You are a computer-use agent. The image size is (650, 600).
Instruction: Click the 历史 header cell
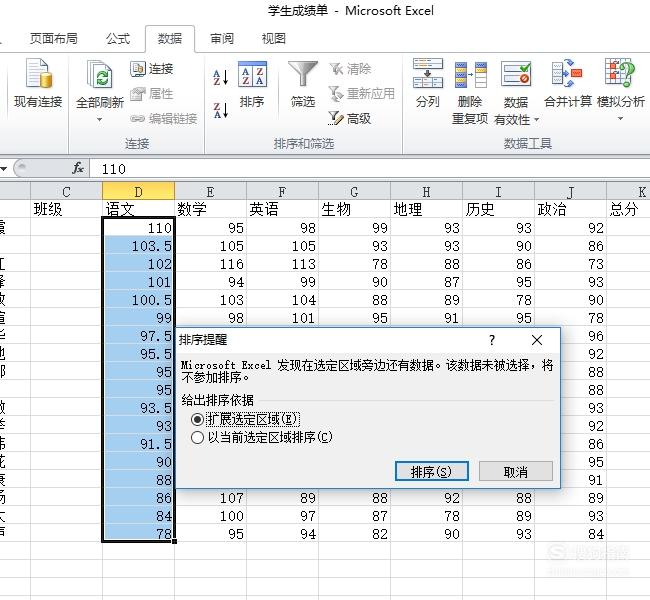(498, 209)
